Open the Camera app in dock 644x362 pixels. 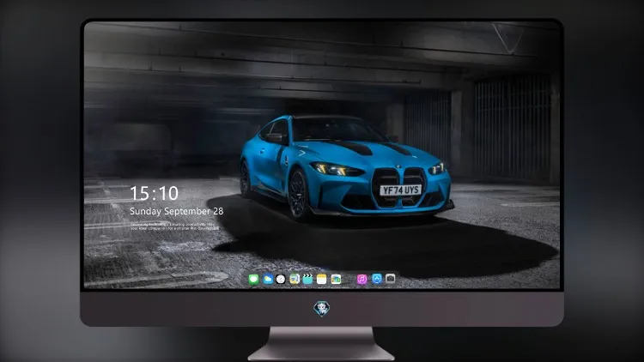point(391,279)
